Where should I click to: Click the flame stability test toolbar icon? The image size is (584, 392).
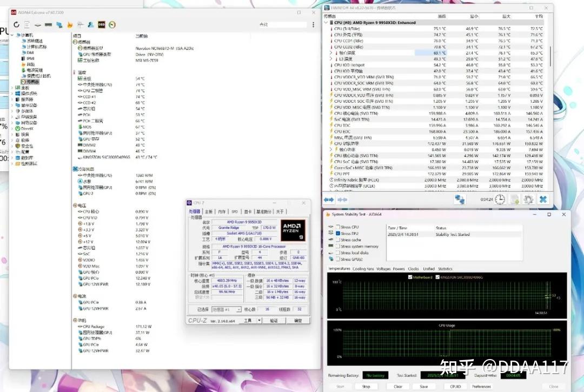[70, 24]
